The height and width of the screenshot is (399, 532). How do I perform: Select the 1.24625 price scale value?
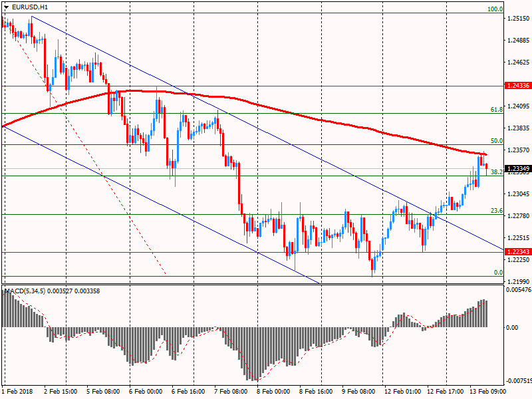pyautogui.click(x=519, y=63)
